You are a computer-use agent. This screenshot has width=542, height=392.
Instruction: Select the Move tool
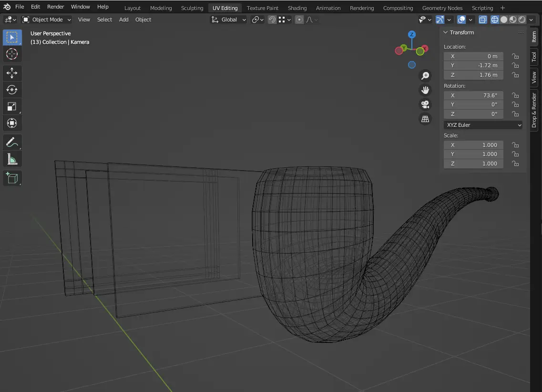tap(12, 73)
